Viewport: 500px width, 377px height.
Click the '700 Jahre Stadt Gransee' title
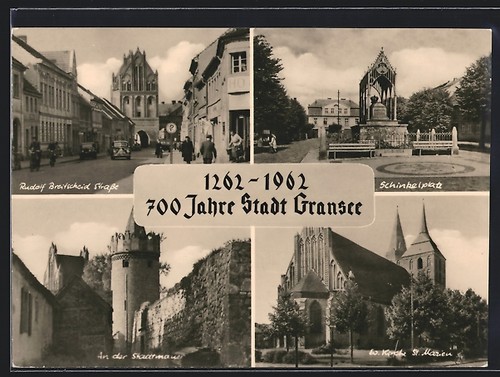pos(254,207)
